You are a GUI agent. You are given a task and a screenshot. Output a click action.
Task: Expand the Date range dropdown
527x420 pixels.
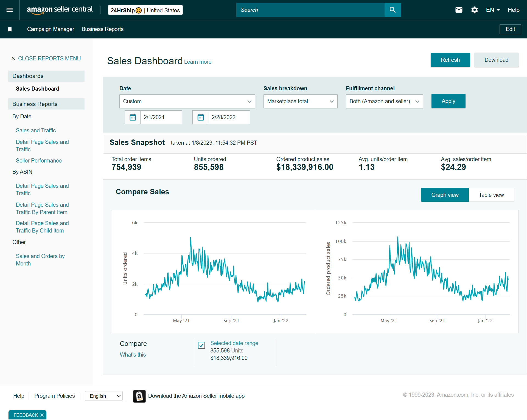[x=187, y=101]
